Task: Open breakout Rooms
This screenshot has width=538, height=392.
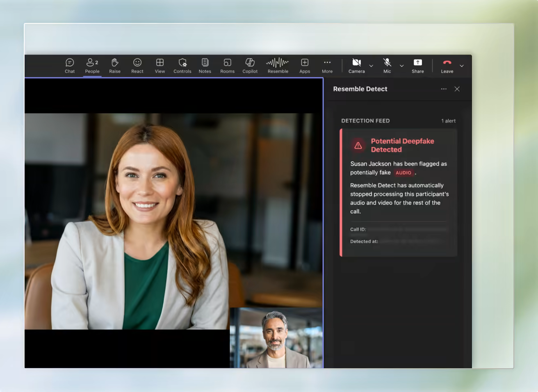Action: [228, 66]
